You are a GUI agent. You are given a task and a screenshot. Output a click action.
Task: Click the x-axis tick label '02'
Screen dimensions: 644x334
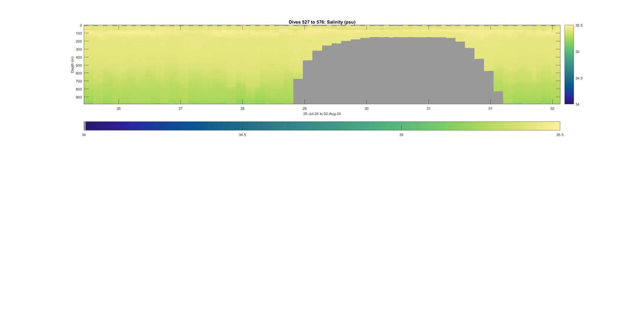(552, 108)
